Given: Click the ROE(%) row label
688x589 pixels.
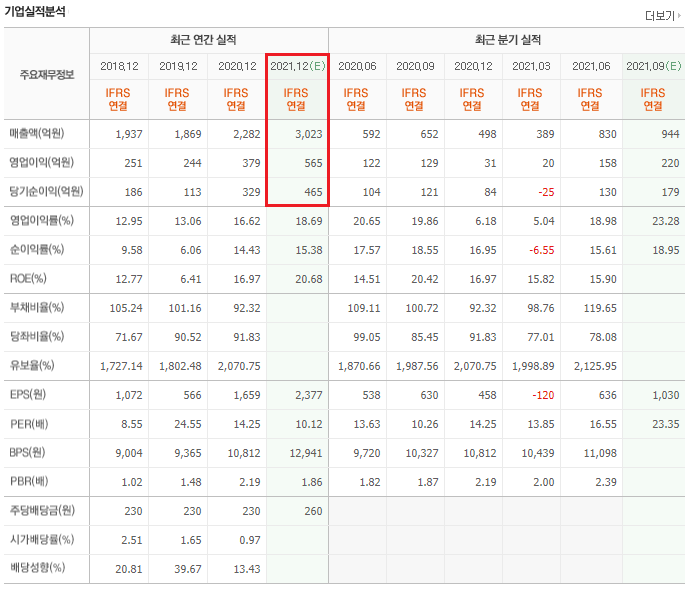Looking at the screenshot, I should pyautogui.click(x=28, y=278).
